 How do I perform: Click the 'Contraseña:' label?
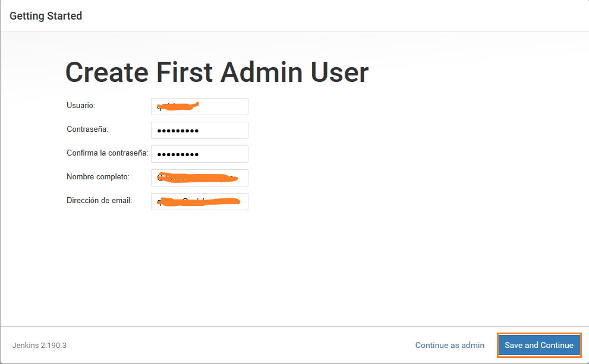point(87,129)
